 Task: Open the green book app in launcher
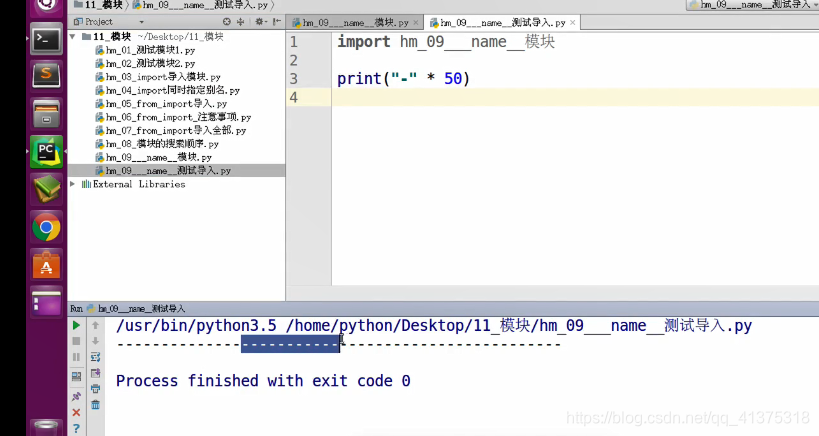coord(46,190)
